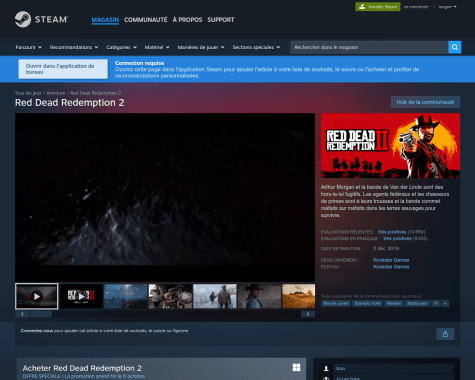Click the plus button after the Tir tag

(x=445, y=303)
